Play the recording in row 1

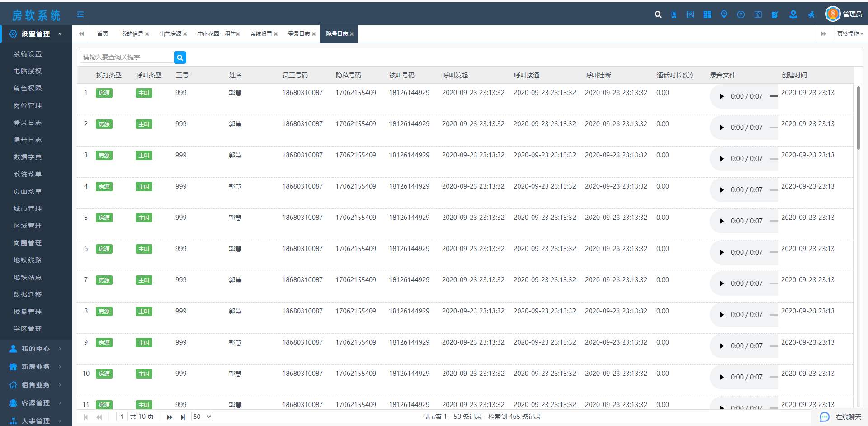coord(722,96)
